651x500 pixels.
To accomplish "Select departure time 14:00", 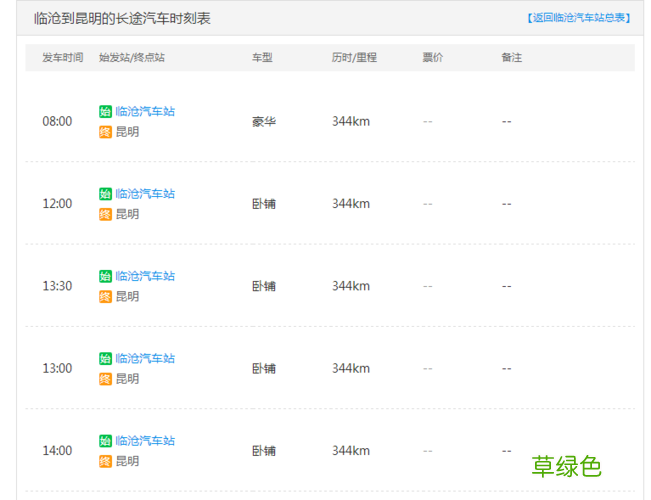I will [x=57, y=450].
